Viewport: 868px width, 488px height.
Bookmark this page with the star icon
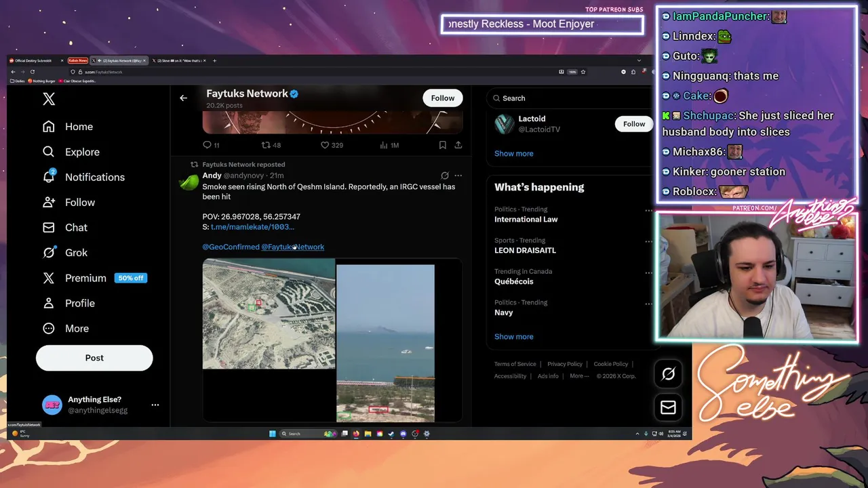click(583, 72)
